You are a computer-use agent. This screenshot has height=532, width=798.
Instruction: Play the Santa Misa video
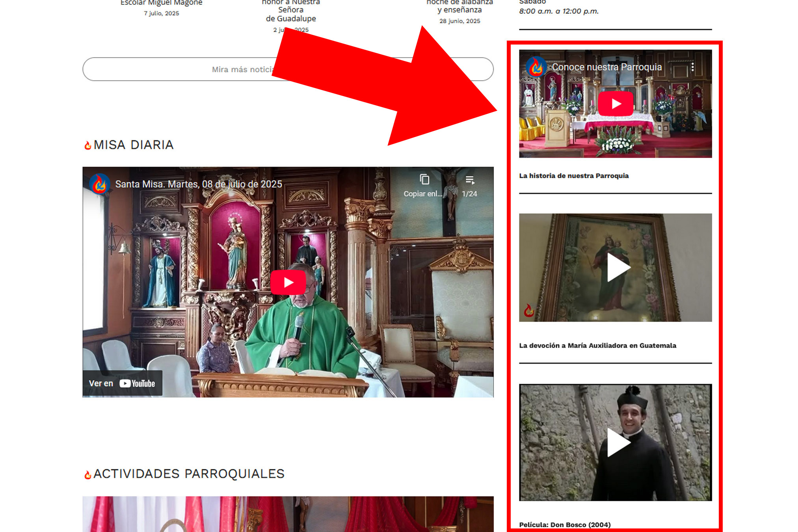pyautogui.click(x=288, y=282)
